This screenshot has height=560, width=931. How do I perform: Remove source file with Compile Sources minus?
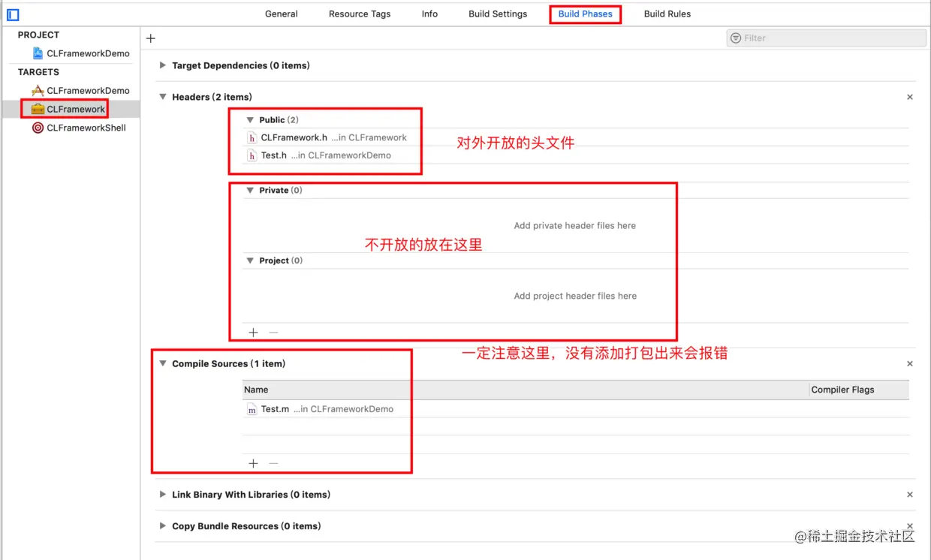273,463
